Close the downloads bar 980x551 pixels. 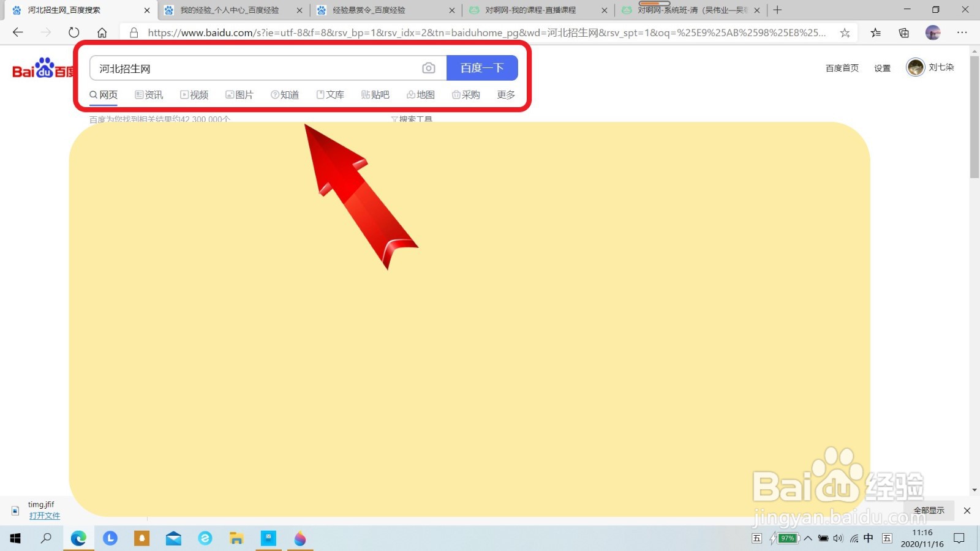pyautogui.click(x=967, y=511)
